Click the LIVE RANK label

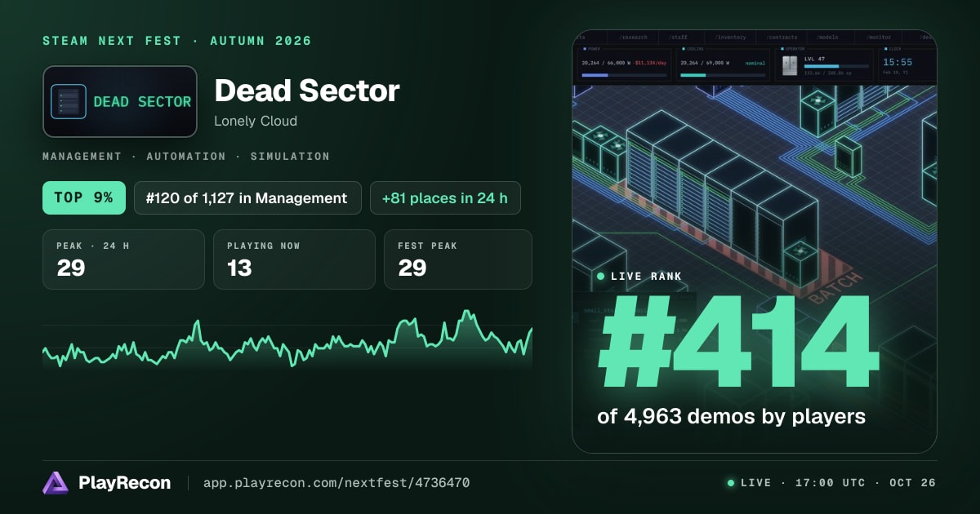click(x=646, y=277)
